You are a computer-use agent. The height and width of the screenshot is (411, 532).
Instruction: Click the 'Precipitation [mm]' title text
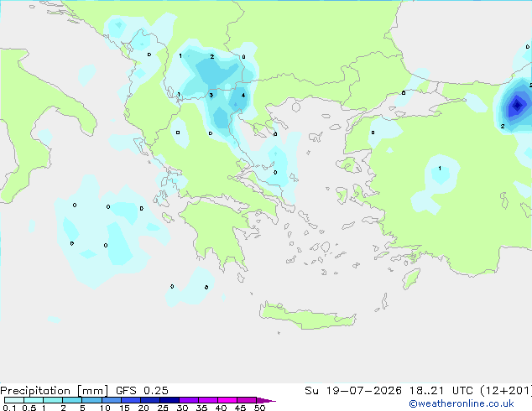point(55,391)
